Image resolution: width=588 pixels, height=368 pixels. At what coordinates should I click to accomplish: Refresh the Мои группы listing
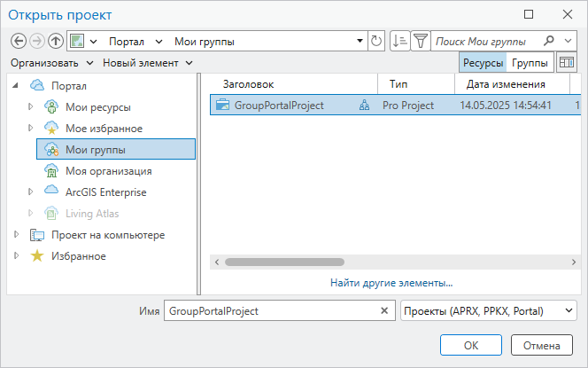click(376, 41)
